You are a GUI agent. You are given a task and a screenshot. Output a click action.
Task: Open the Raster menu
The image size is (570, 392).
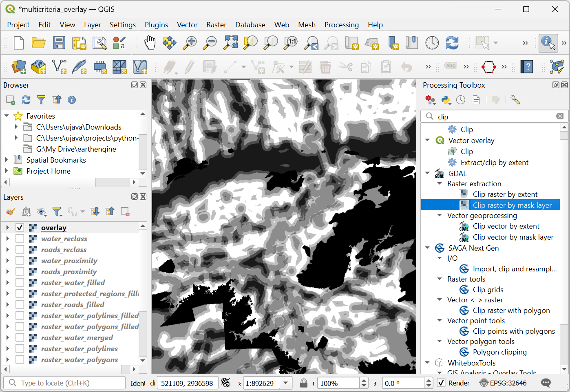(216, 25)
